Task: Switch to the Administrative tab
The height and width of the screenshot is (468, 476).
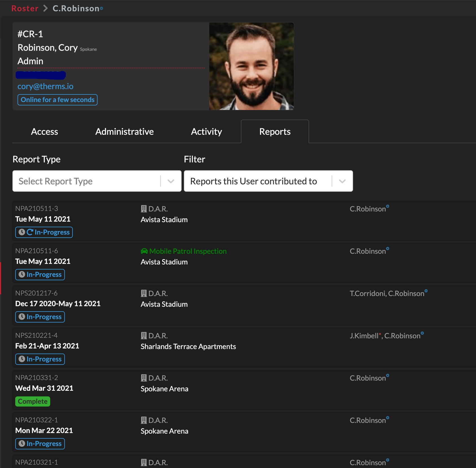Action: (124, 131)
